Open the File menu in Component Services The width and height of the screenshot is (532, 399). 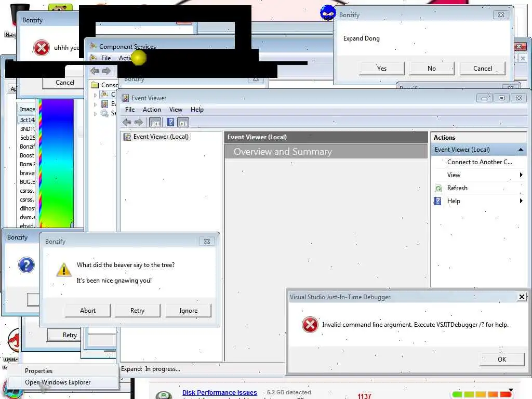[106, 58]
